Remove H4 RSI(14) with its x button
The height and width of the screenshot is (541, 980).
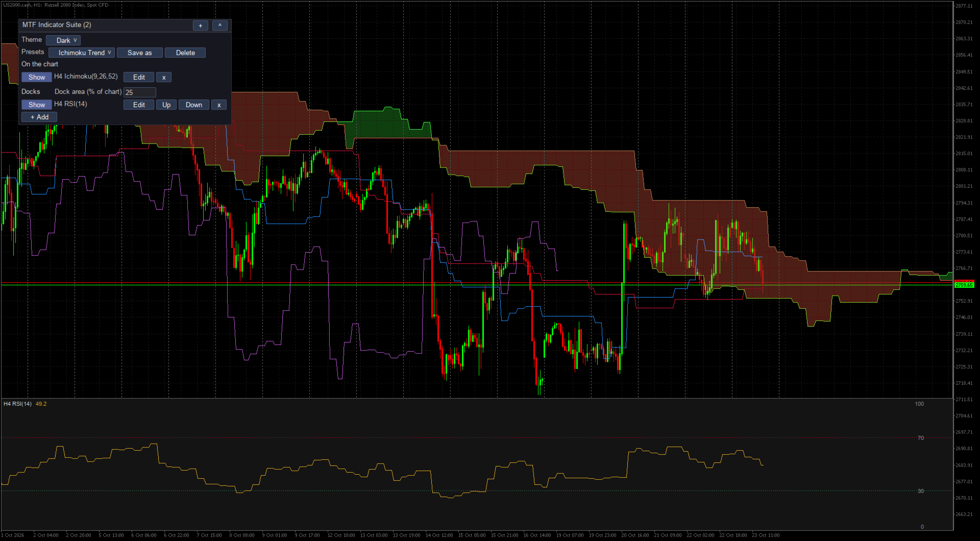pyautogui.click(x=219, y=105)
